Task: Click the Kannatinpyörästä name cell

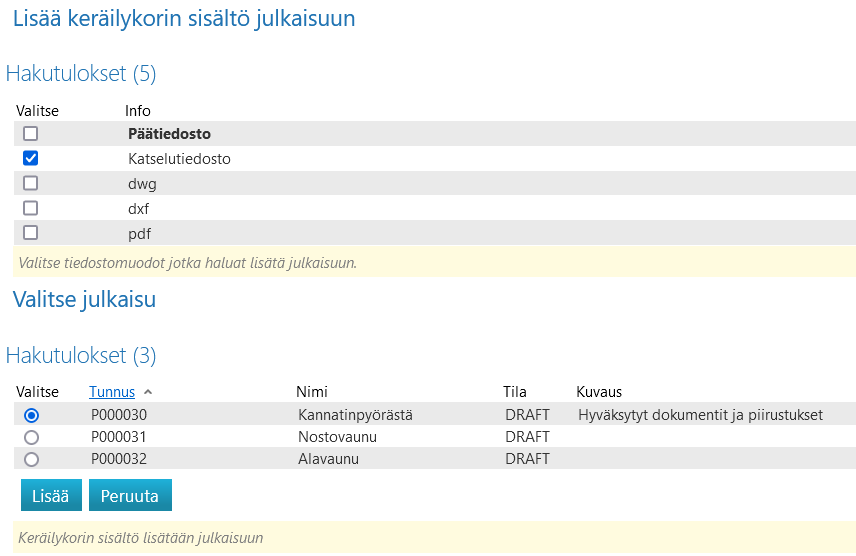Action: (x=355, y=415)
